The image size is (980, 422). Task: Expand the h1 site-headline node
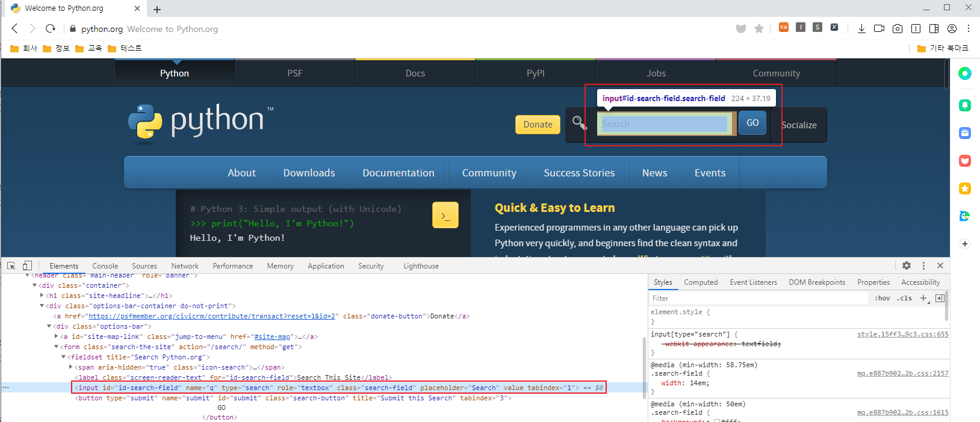click(42, 296)
